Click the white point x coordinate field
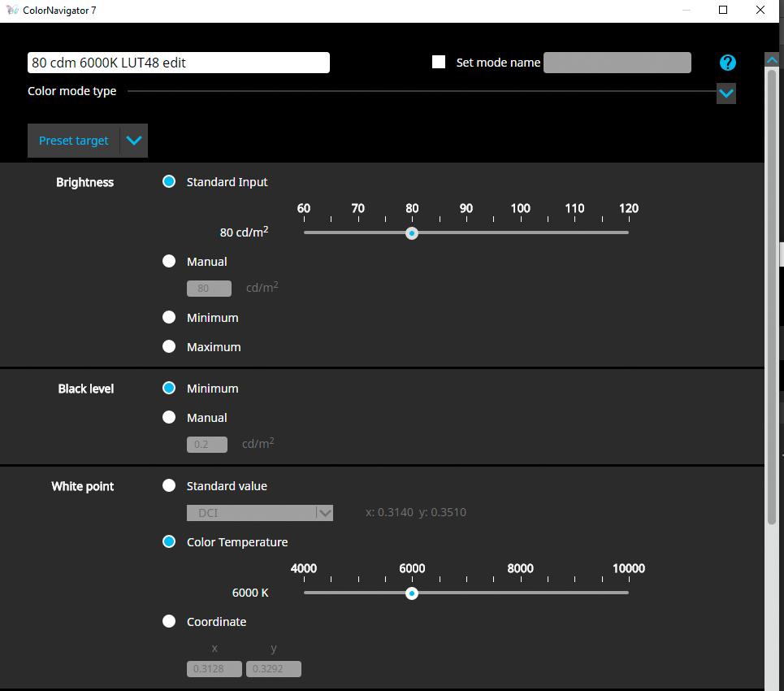 point(214,669)
